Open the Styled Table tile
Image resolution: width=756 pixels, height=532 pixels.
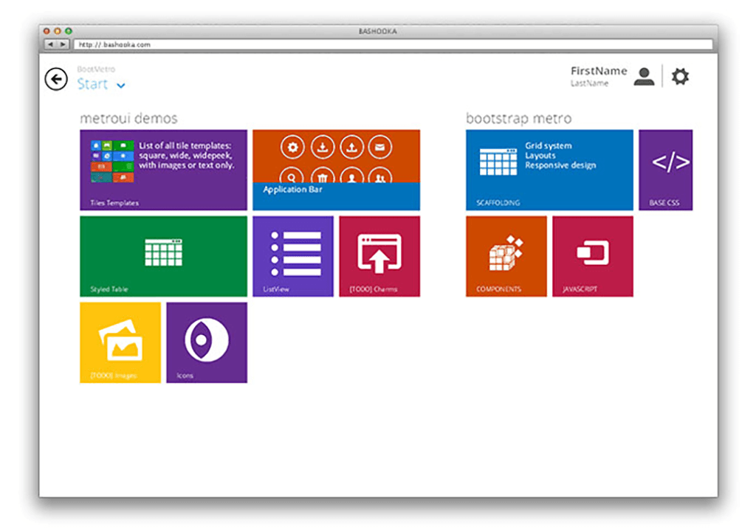[x=163, y=256]
